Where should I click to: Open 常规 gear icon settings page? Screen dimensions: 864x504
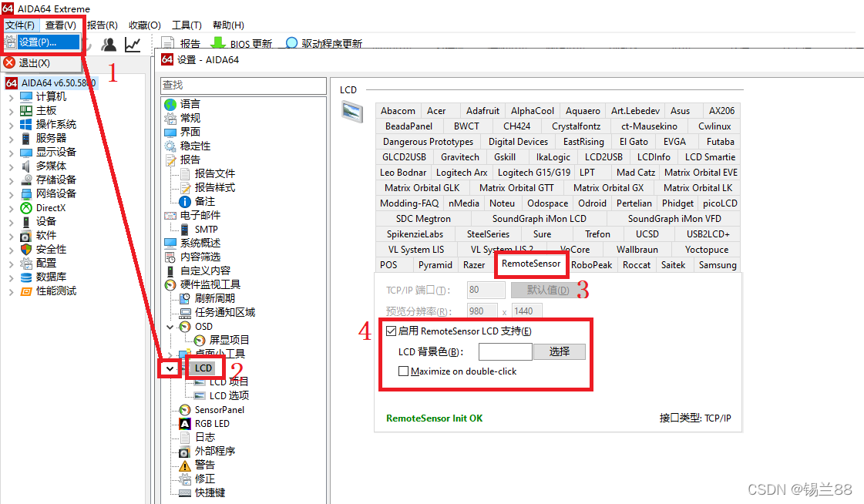(x=170, y=118)
